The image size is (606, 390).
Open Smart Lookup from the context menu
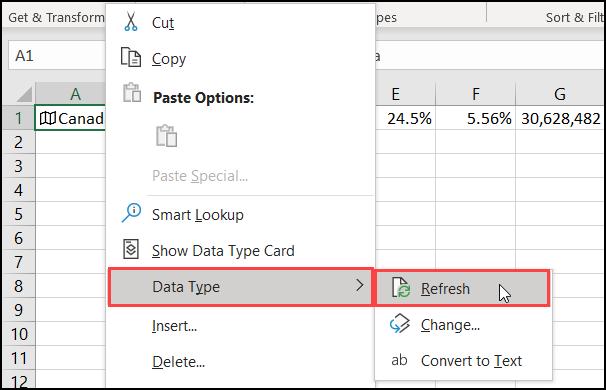pyautogui.click(x=240, y=215)
